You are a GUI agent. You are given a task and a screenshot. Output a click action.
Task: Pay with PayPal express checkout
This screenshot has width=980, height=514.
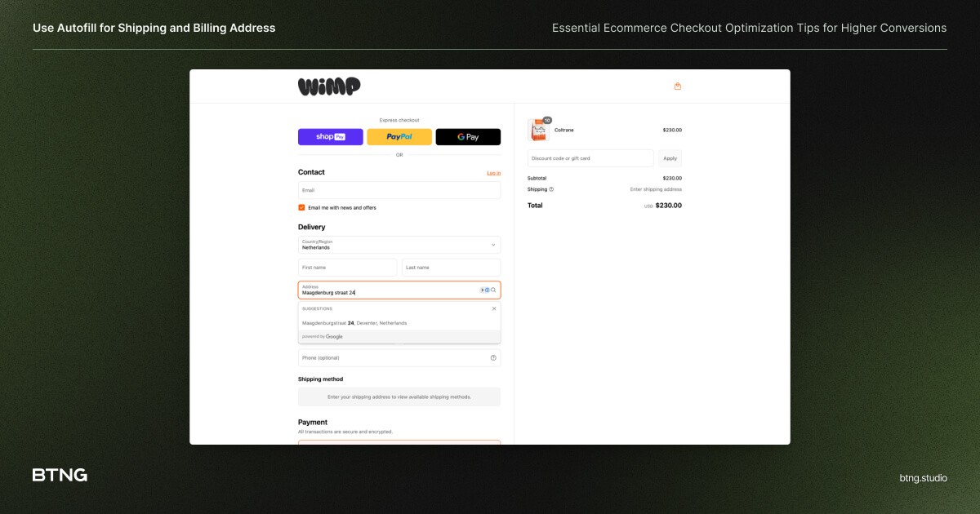pyautogui.click(x=399, y=137)
